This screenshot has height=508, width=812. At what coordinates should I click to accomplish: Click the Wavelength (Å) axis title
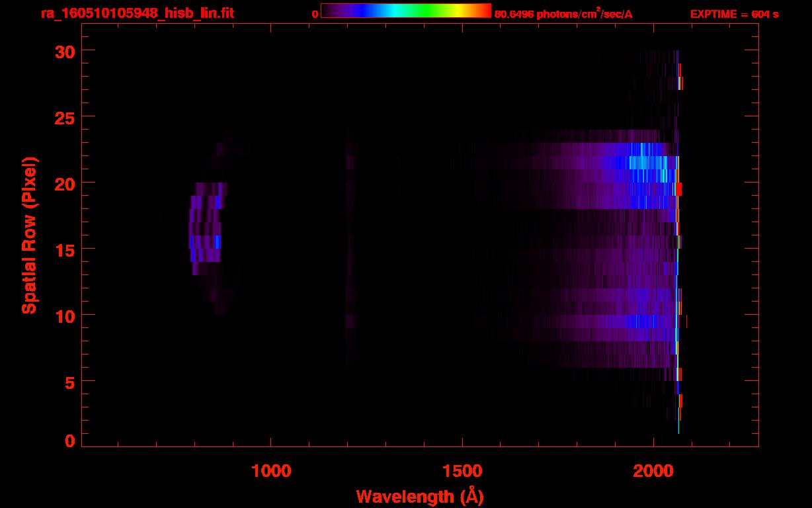click(x=420, y=495)
